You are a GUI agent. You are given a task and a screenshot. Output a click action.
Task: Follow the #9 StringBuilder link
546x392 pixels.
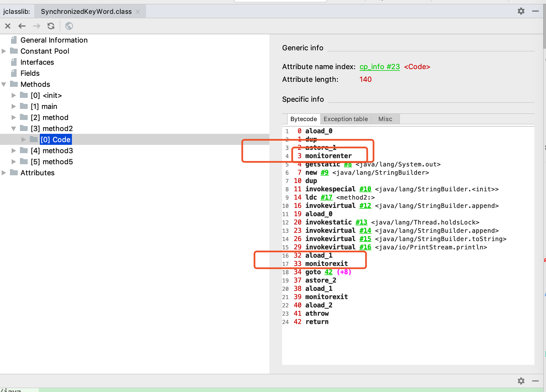pos(325,173)
